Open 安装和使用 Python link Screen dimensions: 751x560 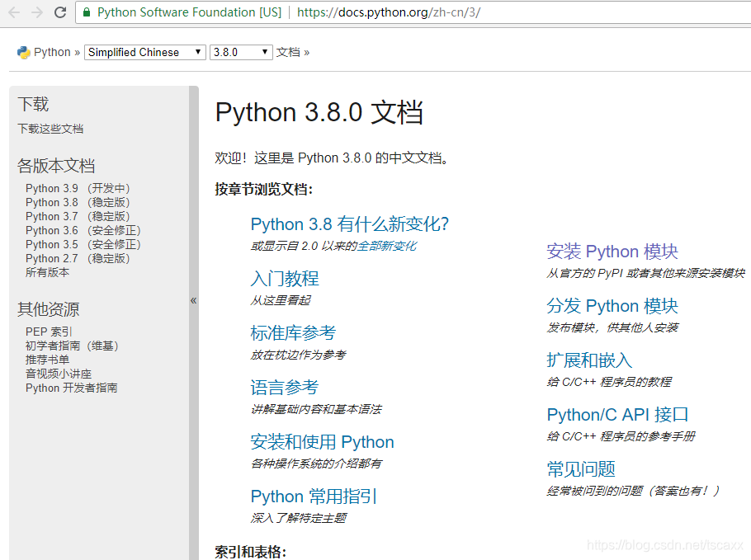click(323, 442)
